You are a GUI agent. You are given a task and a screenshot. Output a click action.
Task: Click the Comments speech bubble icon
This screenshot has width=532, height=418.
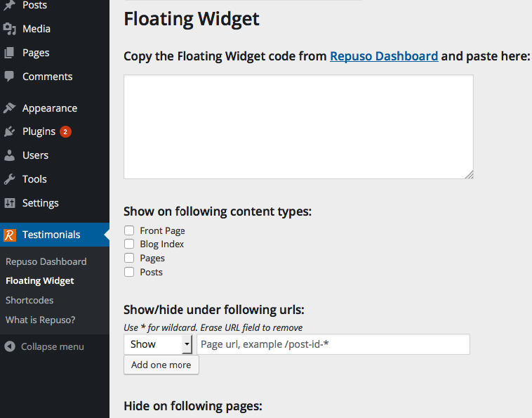coord(10,77)
